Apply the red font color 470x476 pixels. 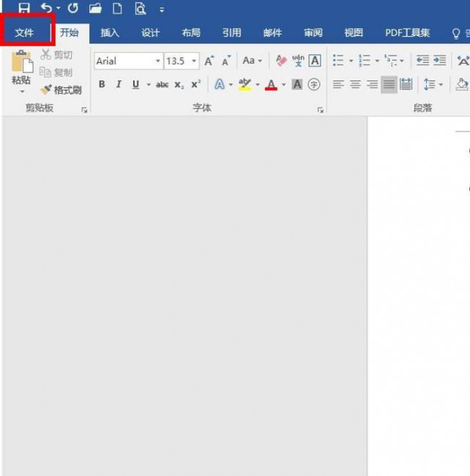pos(272,85)
